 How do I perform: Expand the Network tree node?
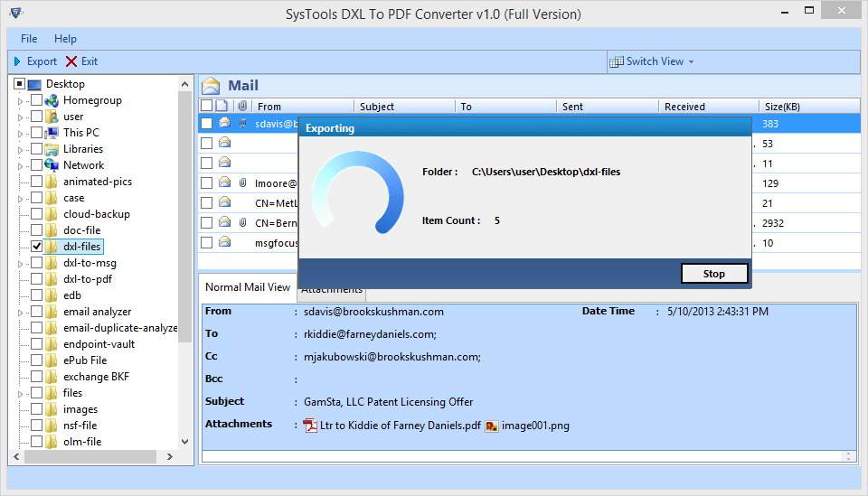(x=21, y=166)
